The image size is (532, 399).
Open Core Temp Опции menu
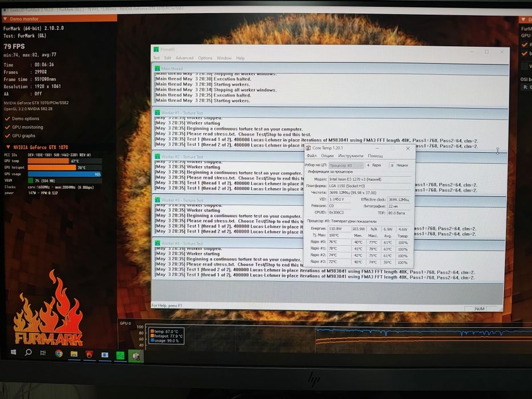[327, 156]
